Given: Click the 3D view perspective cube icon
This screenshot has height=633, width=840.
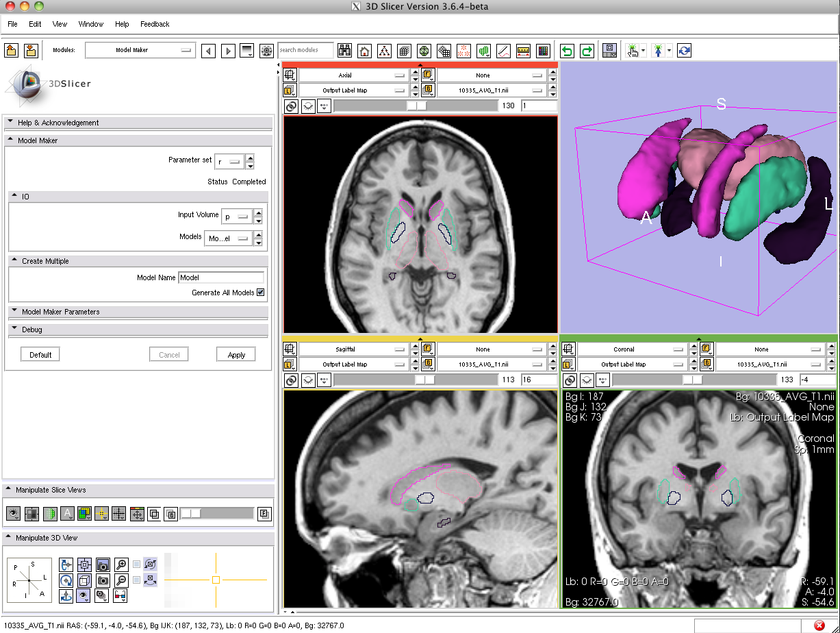Looking at the screenshot, I should click(x=84, y=580).
